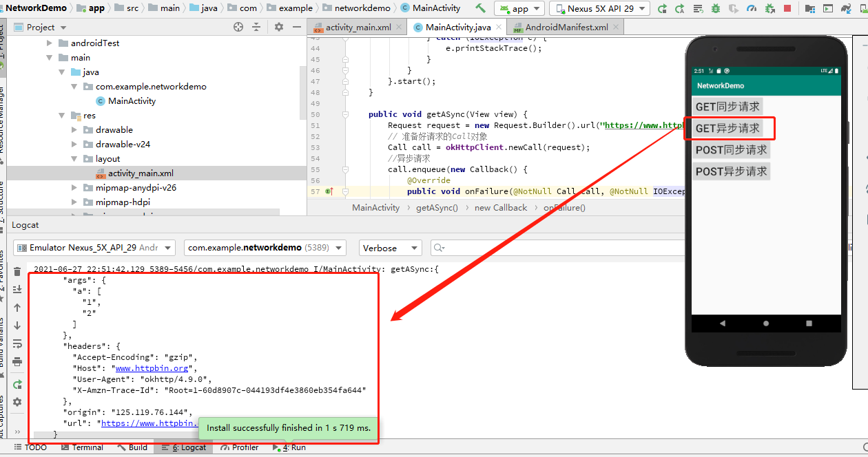The image size is (868, 457).
Task: Open the www.httpbin.org link in Logcat
Action: tap(152, 368)
